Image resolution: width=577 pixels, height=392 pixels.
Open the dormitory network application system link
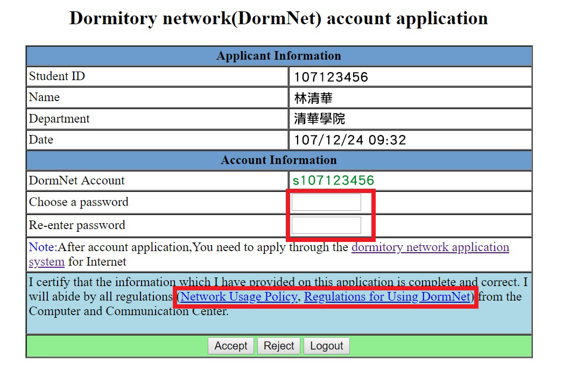pos(430,247)
